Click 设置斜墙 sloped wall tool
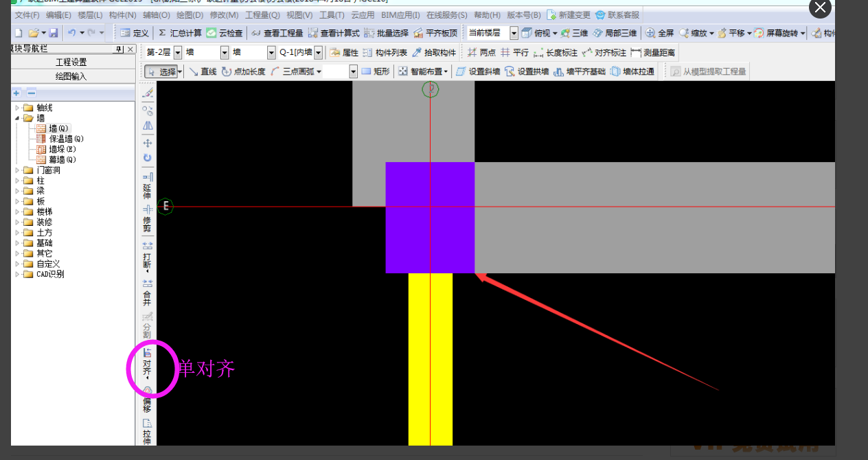Image resolution: width=868 pixels, height=460 pixels. (x=478, y=71)
